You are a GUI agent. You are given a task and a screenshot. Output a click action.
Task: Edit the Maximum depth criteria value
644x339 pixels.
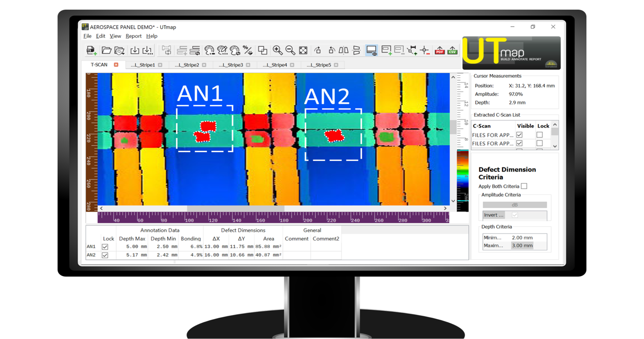point(522,246)
